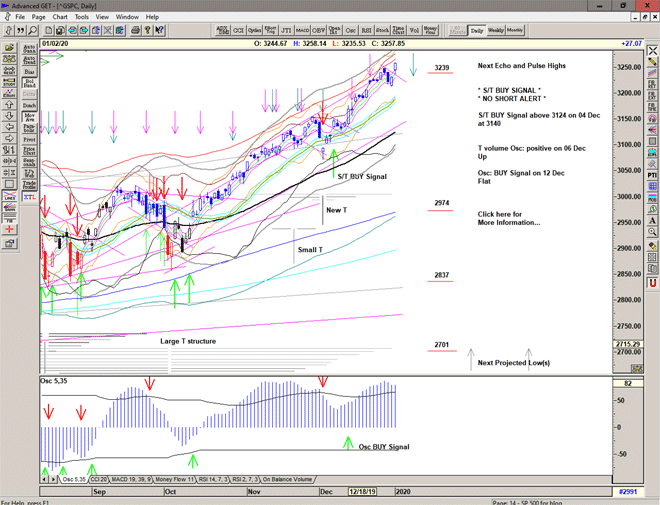Image resolution: width=660 pixels, height=505 pixels.
Task: Switch chart to Weekly timeframe
Action: point(496,31)
